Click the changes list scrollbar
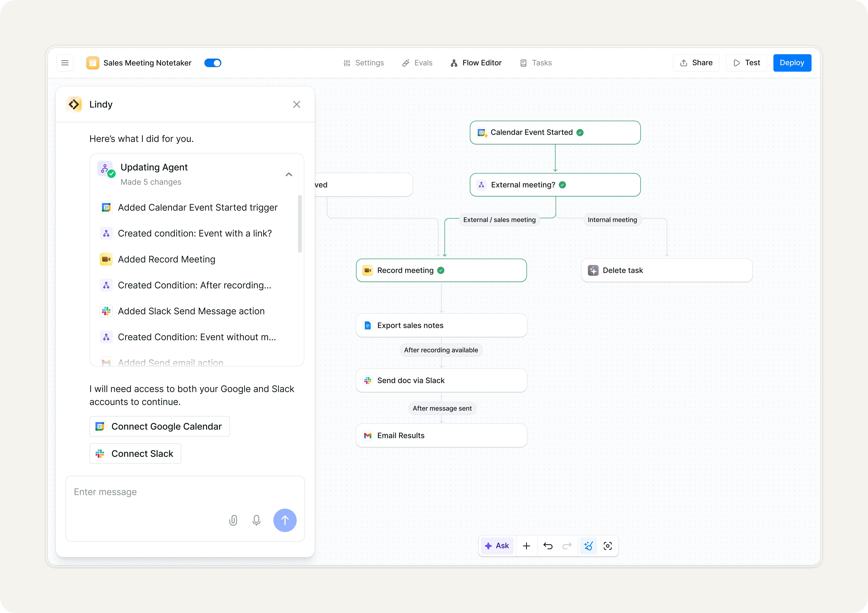868x613 pixels. 300,224
